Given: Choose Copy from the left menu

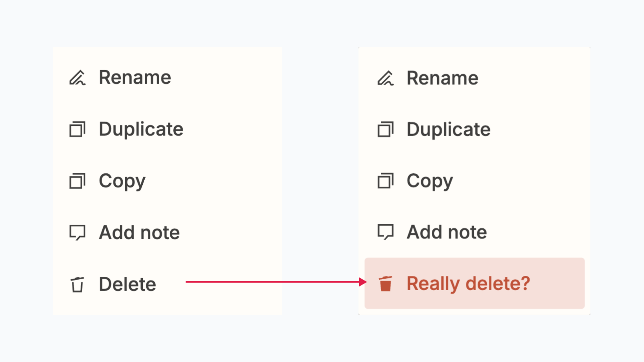Looking at the screenshot, I should click(x=122, y=181).
